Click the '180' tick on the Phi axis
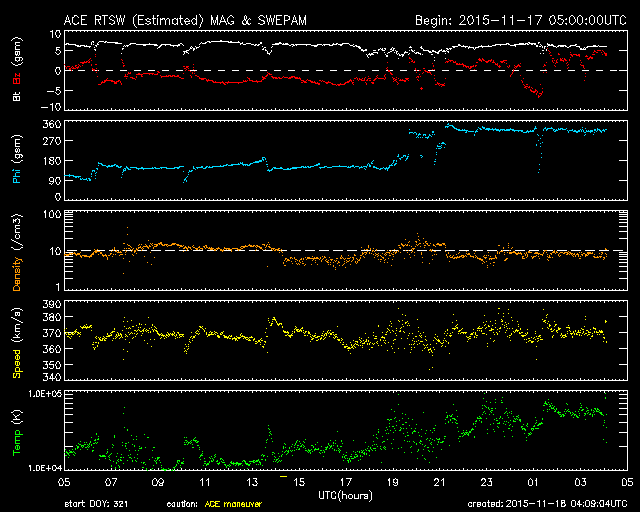This screenshot has width=640, height=512. click(52, 161)
